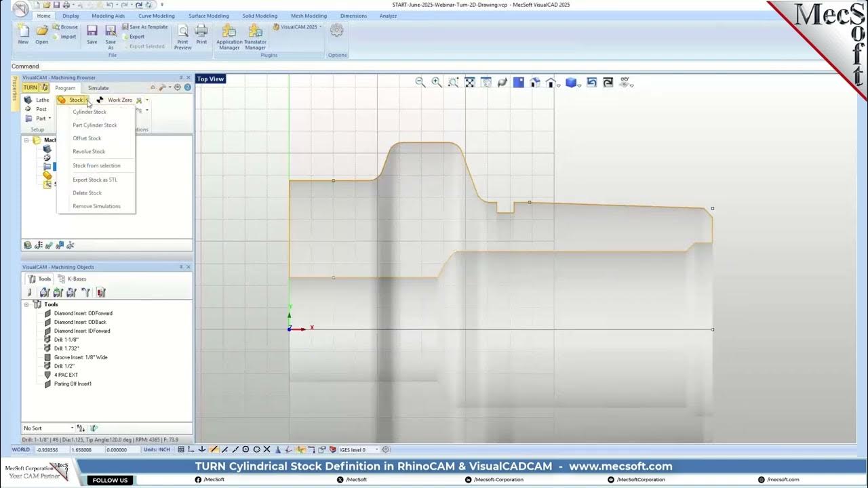Toggle the highlighted snap icon in status bar
Viewport: 868px width, 488px height.
point(214,449)
